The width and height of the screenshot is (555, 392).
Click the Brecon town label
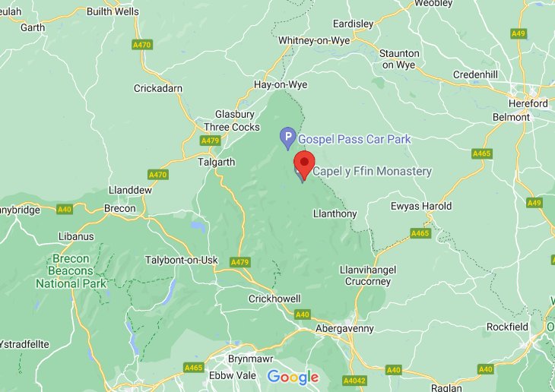[120, 209]
